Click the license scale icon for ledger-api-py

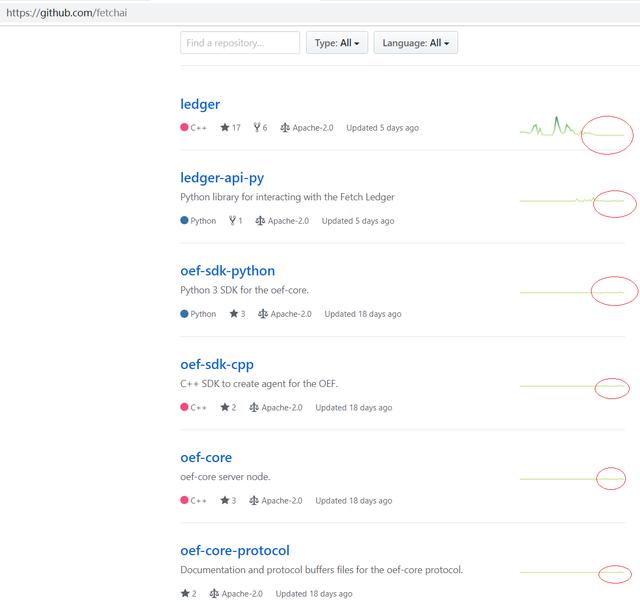tap(260, 221)
